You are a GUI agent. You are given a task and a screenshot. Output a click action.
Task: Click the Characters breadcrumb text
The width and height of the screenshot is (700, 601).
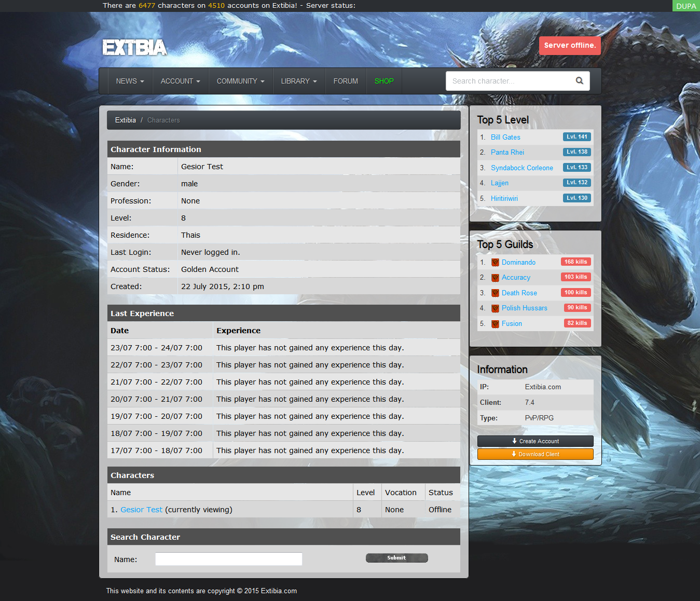[x=163, y=120]
